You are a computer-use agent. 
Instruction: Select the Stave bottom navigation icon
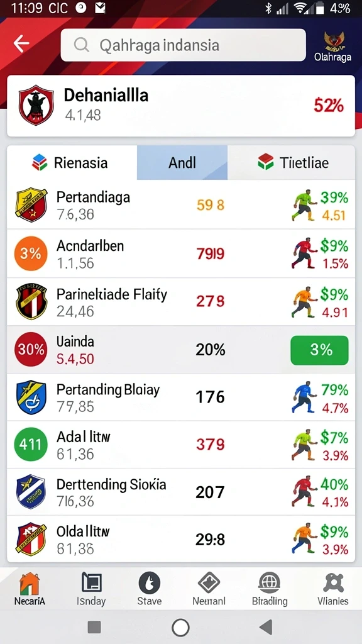point(150,583)
